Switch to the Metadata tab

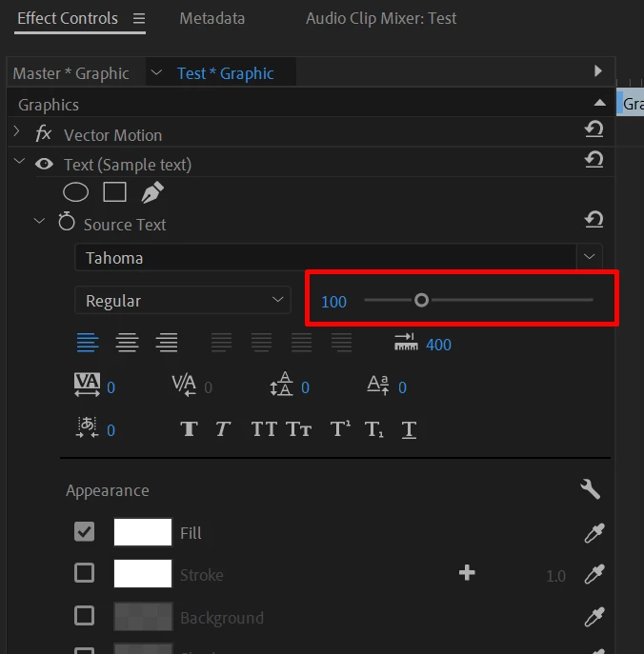pyautogui.click(x=212, y=18)
